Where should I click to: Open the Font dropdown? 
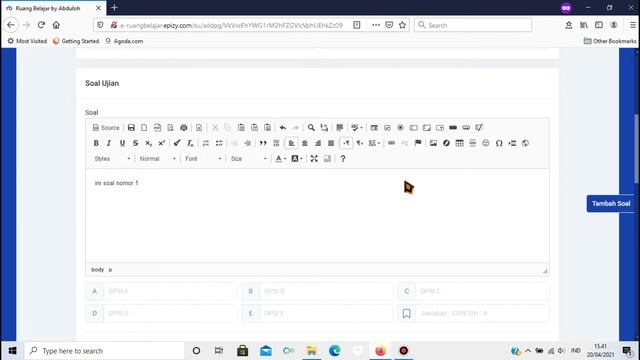203,159
